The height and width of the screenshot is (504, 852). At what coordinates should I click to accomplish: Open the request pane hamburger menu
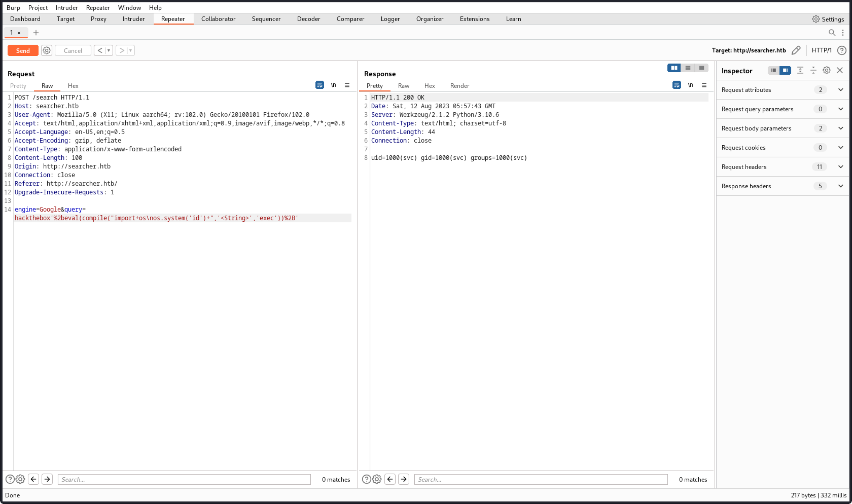pyautogui.click(x=347, y=85)
